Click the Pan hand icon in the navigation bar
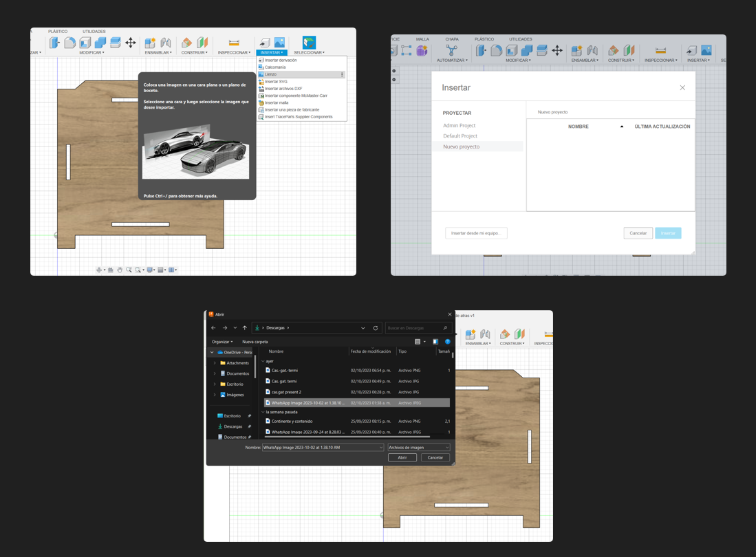This screenshot has height=557, width=756. coord(120,270)
